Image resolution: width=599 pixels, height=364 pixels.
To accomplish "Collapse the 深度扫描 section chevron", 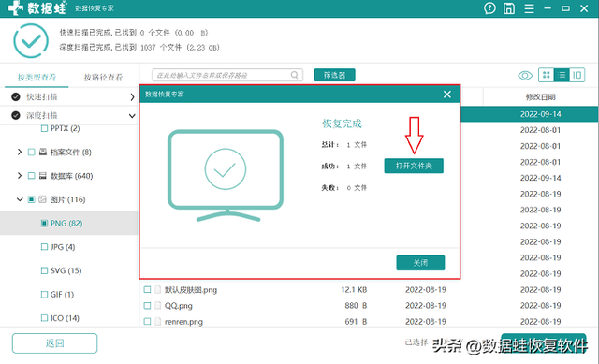I will (132, 115).
